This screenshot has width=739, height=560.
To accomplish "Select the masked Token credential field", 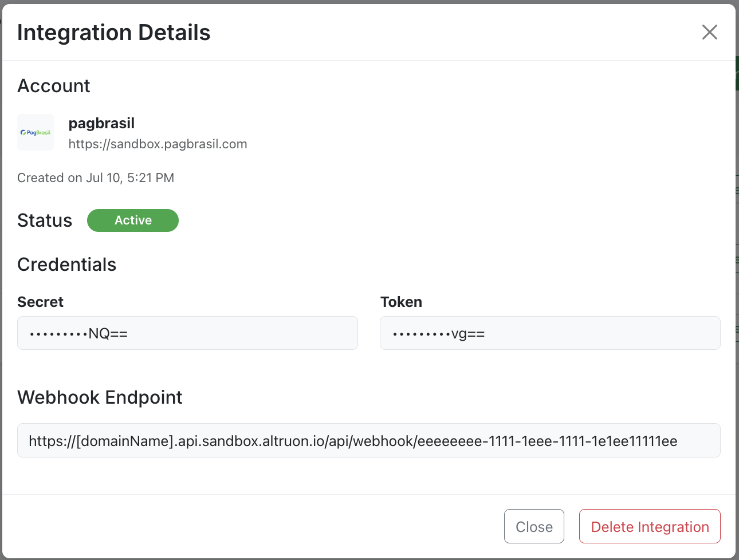I will [x=550, y=333].
